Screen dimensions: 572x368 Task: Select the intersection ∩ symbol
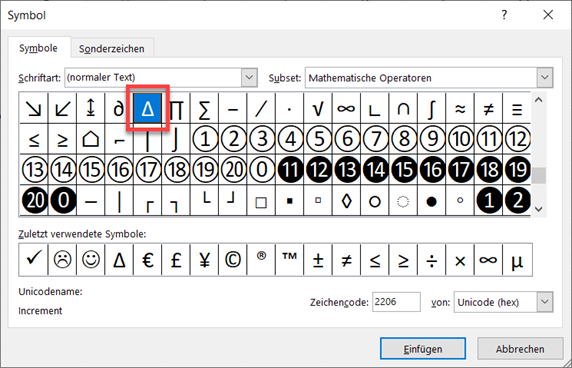[x=403, y=109]
